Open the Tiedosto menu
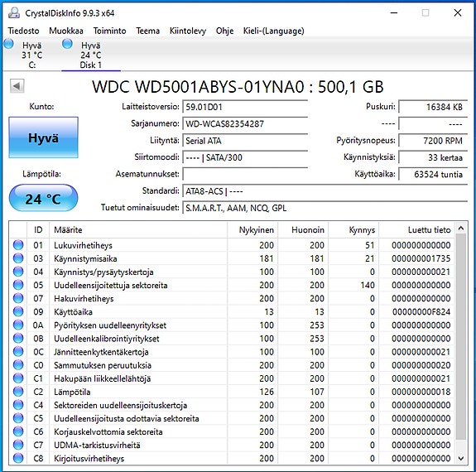The width and height of the screenshot is (476, 472). (23, 31)
